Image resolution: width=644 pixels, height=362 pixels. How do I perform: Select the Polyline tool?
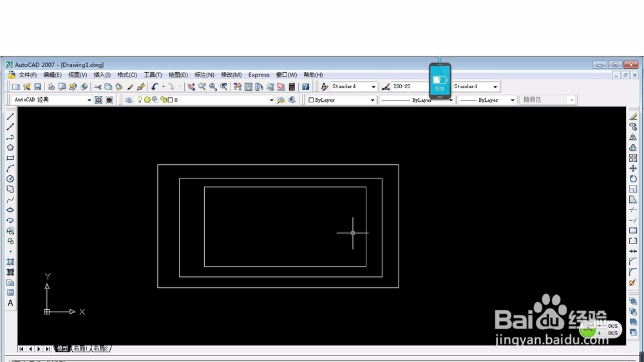coord(10,137)
